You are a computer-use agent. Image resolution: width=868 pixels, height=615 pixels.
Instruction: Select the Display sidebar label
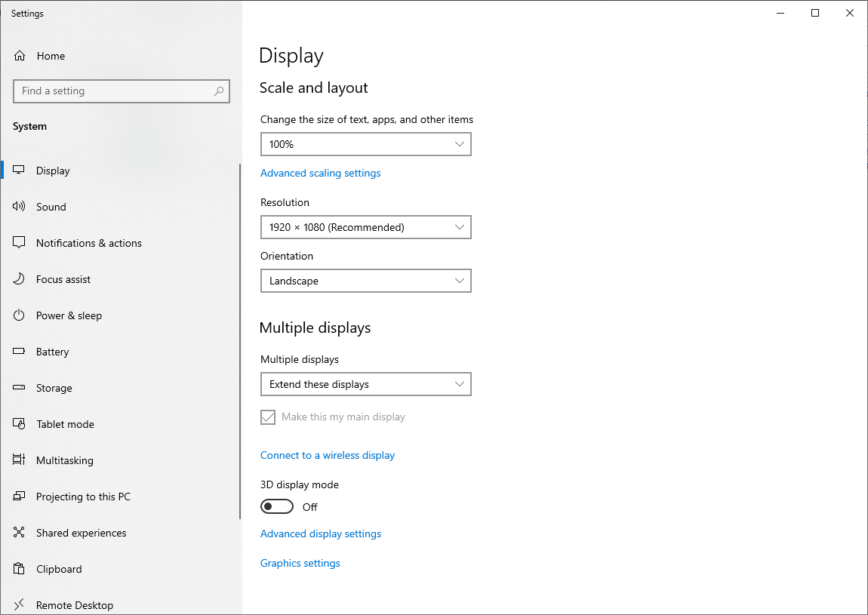click(x=53, y=171)
